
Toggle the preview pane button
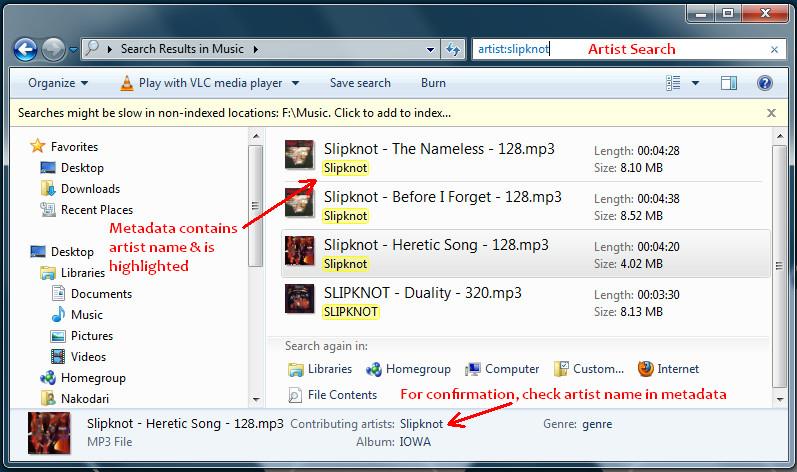coord(729,83)
